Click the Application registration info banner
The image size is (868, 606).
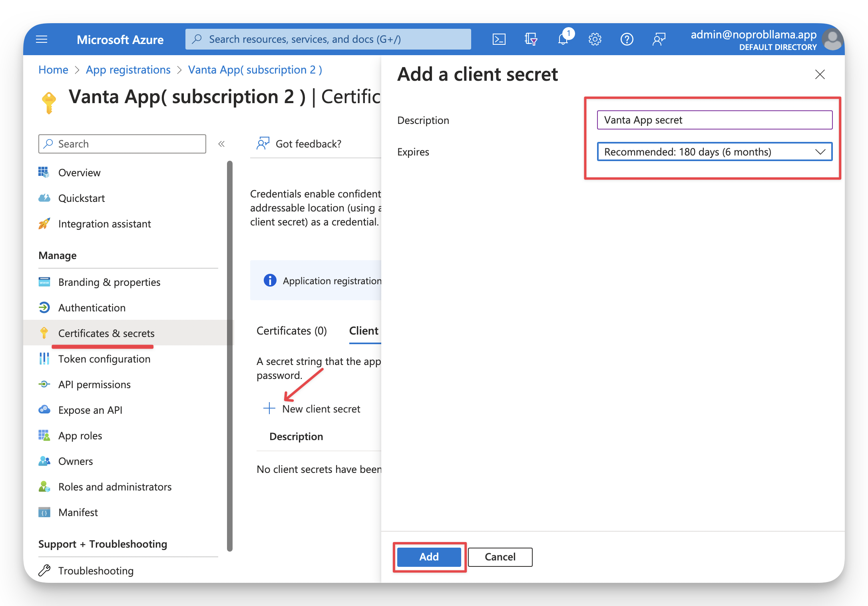click(316, 280)
